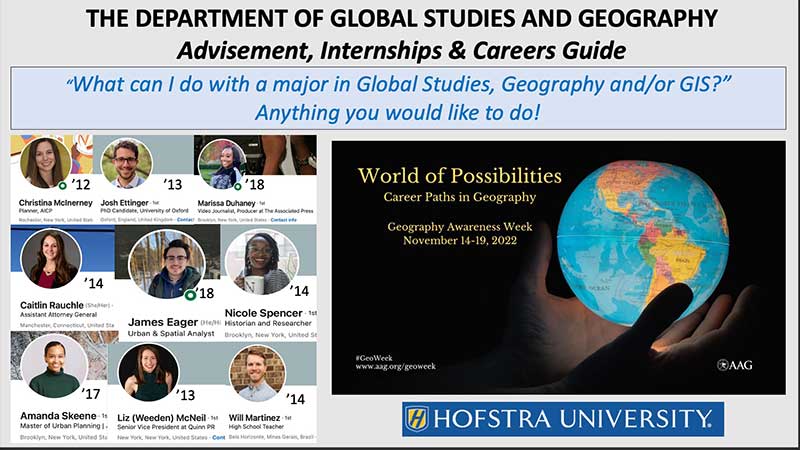Click Nicole Spencer's profile picture

[262, 261]
